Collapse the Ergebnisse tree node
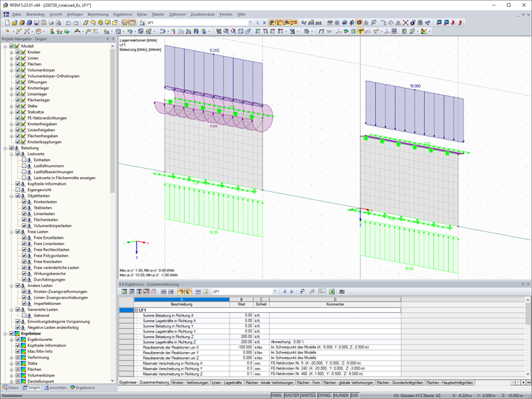532x399 pixels. click(5, 333)
